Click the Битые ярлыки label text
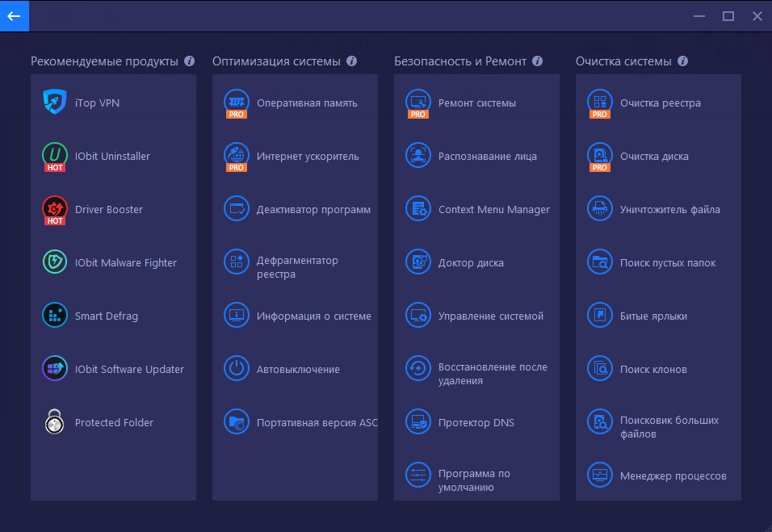The width and height of the screenshot is (772, 532). point(653,316)
